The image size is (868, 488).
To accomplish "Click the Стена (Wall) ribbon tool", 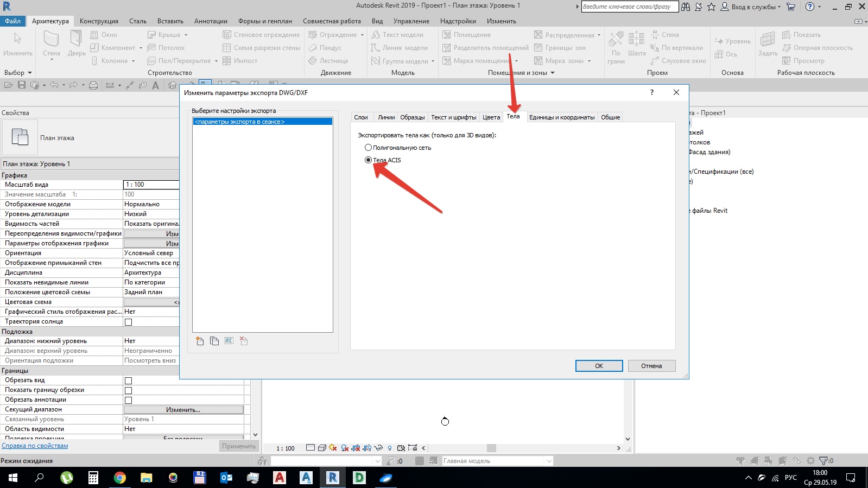I will pos(52,45).
